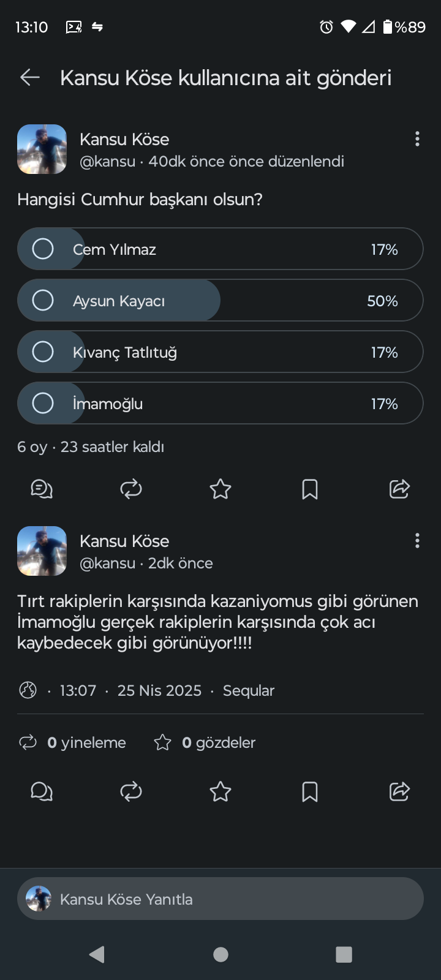
Task: Bookmark the İmamoğlu reply post
Action: [310, 791]
